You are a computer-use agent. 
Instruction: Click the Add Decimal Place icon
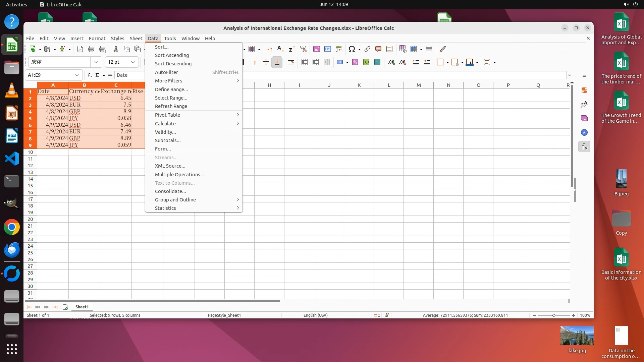[391, 62]
